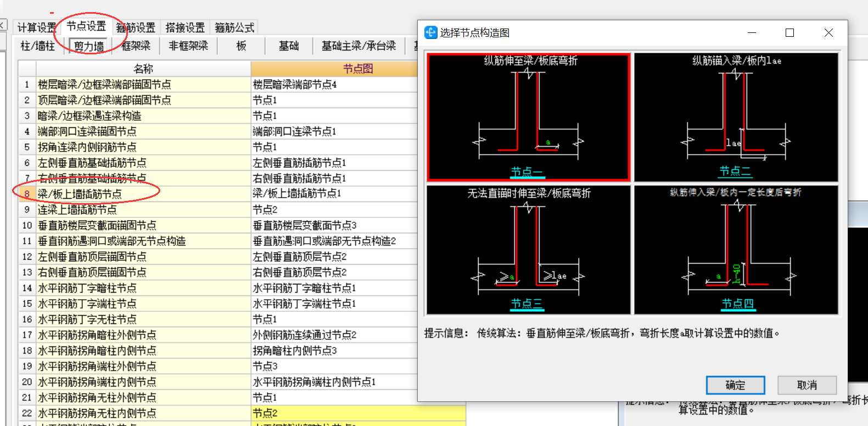Screen dimensions: 868x426
Task: Open the 箍筋公式 tab
Action: pos(234,27)
